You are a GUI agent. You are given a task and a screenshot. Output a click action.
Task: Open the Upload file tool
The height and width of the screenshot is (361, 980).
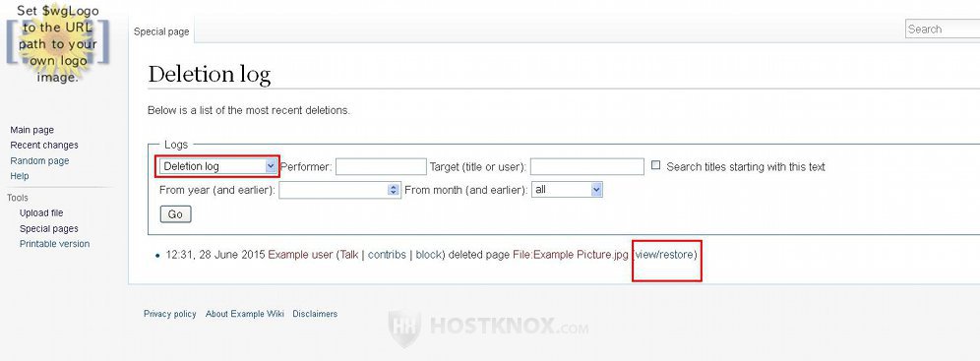[41, 213]
